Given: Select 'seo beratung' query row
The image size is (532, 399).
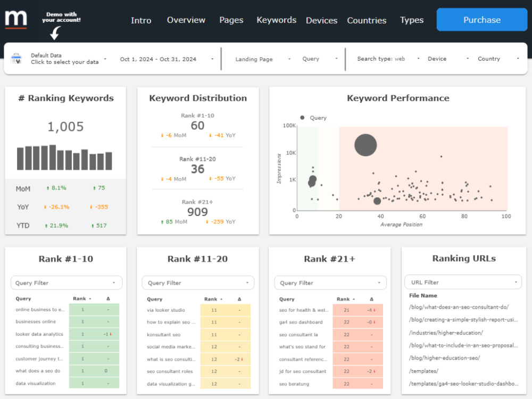Looking at the screenshot, I should (x=330, y=384).
